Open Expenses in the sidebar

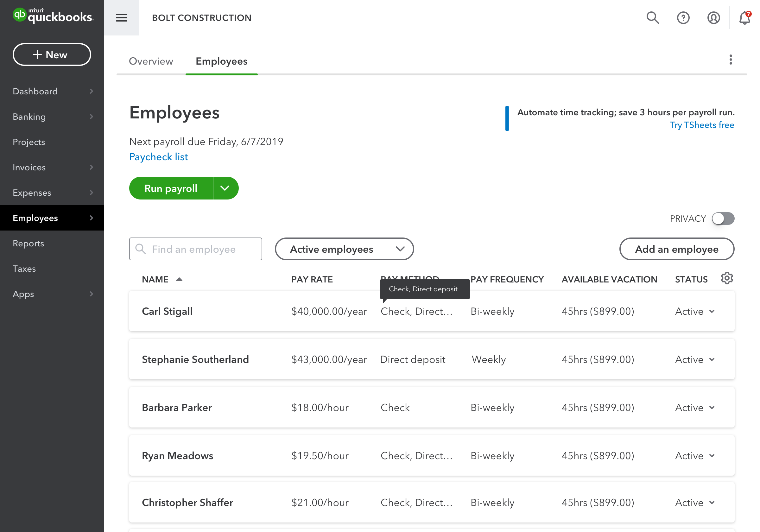pyautogui.click(x=52, y=193)
